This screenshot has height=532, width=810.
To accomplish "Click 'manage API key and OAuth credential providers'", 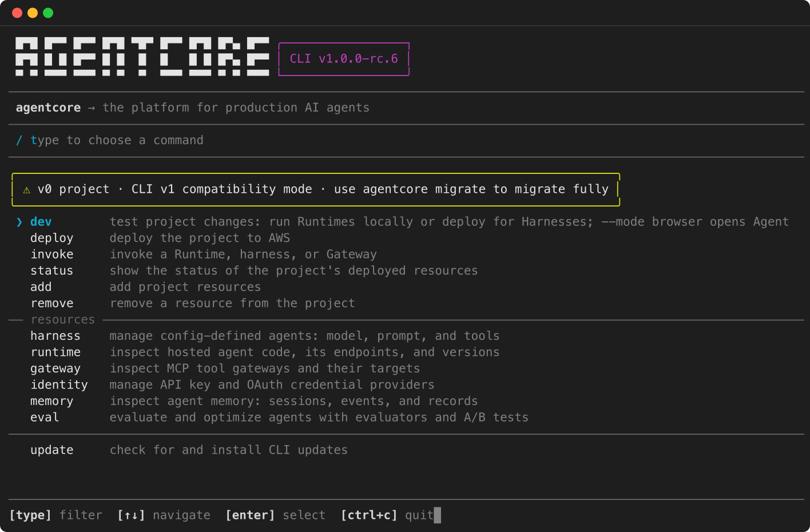I will tap(272, 385).
